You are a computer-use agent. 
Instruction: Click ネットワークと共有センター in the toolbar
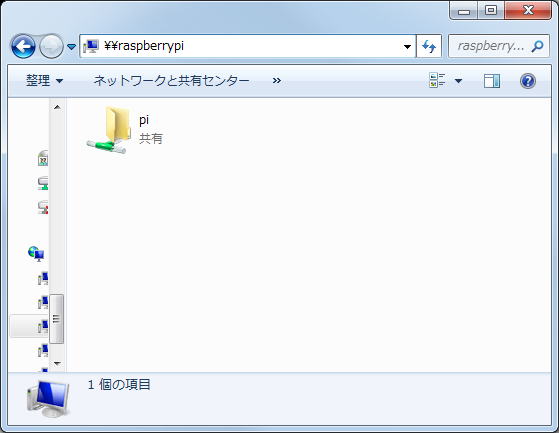(171, 81)
